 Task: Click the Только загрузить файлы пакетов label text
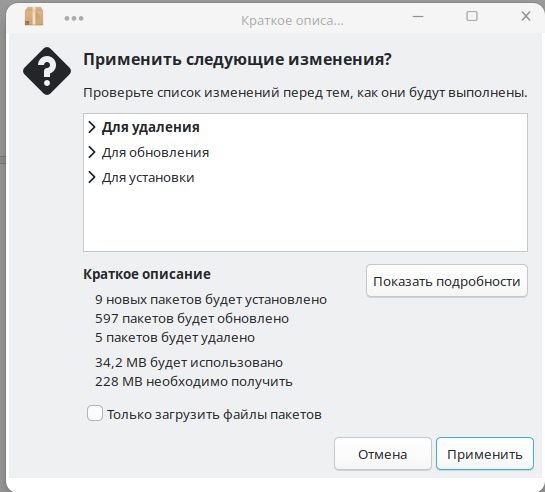pyautogui.click(x=214, y=415)
